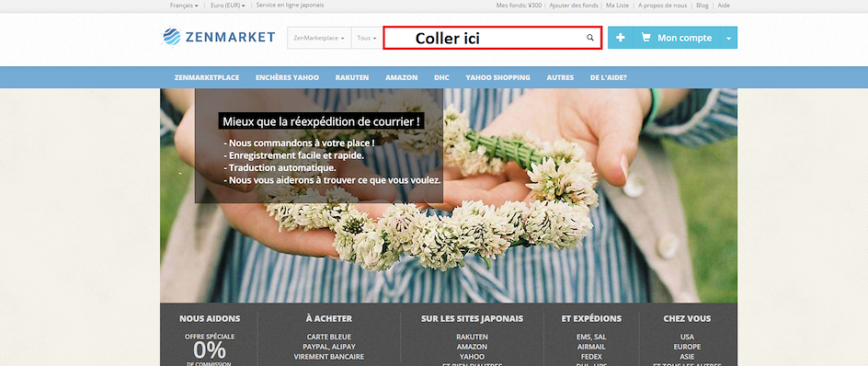Open the shopping cart icon
Viewport: 868px width, 366px height.
645,38
